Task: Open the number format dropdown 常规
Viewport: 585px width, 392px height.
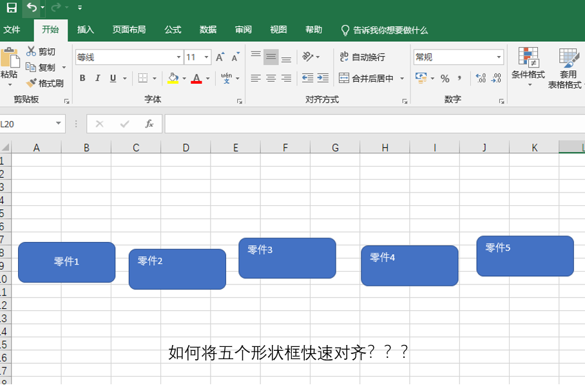Action: click(x=499, y=57)
